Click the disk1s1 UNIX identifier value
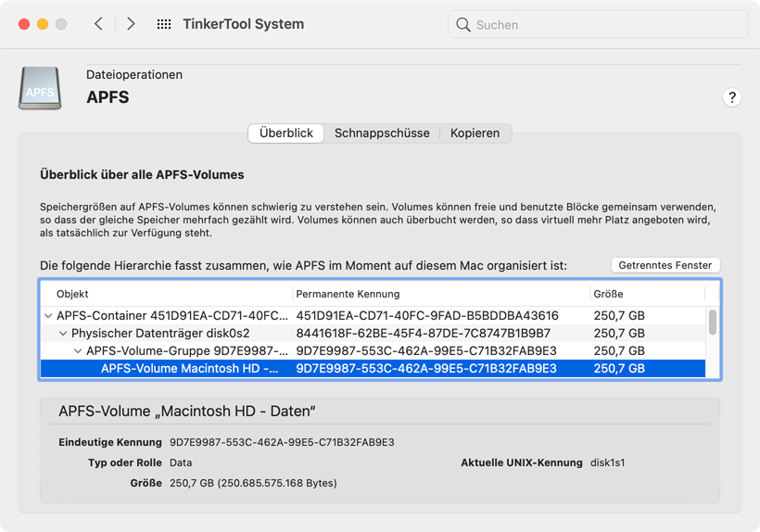Image resolution: width=760 pixels, height=532 pixels. point(607,462)
